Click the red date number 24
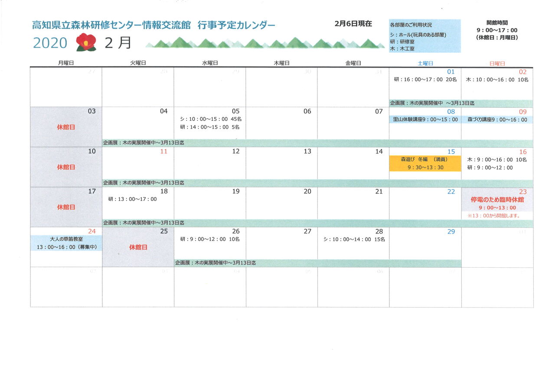This screenshot has height=392, width=555. (x=91, y=231)
